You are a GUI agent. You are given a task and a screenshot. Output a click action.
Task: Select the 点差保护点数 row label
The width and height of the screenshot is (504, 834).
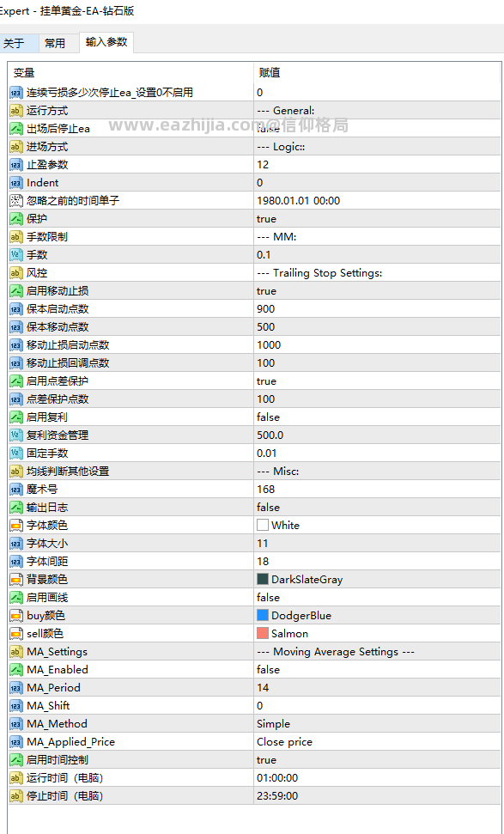point(58,399)
